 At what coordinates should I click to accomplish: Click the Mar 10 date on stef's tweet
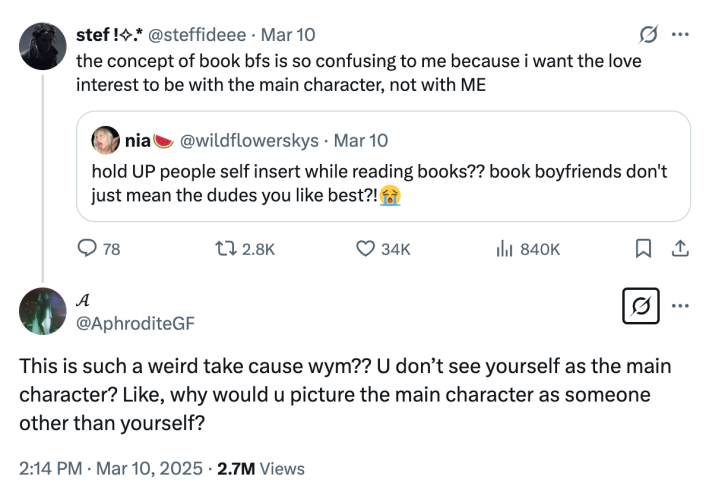click(x=287, y=35)
